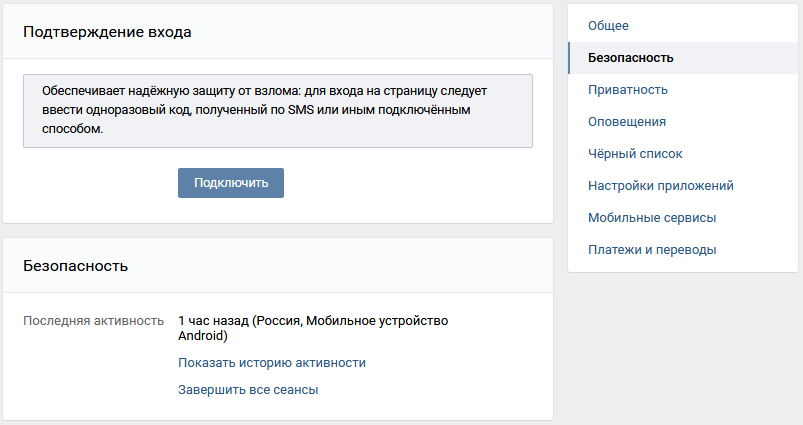Viewport: 803px width, 425px height.
Task: Click the '1 час назад' activity text
Action: 214,321
